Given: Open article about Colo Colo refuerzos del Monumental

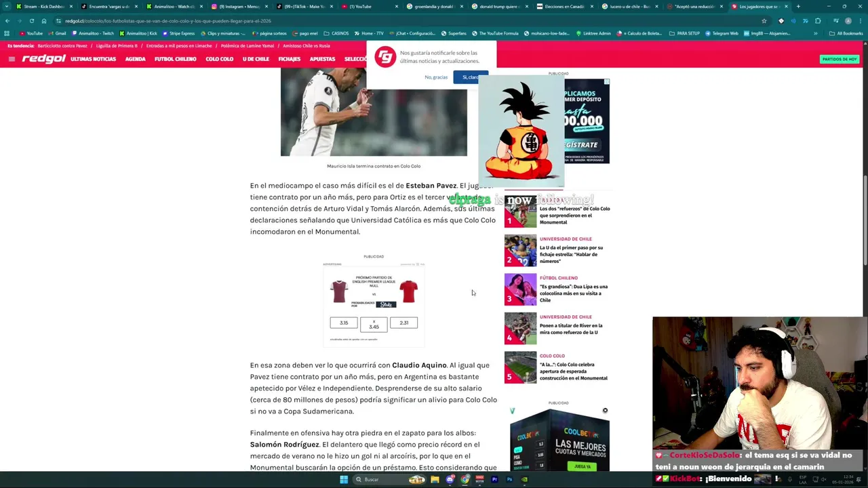Looking at the screenshot, I should pyautogui.click(x=574, y=215).
